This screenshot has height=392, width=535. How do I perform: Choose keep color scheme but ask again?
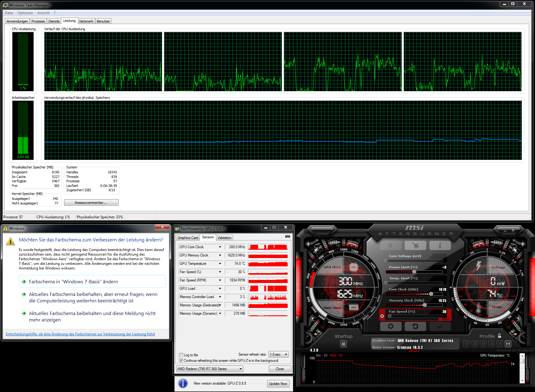pos(92,297)
